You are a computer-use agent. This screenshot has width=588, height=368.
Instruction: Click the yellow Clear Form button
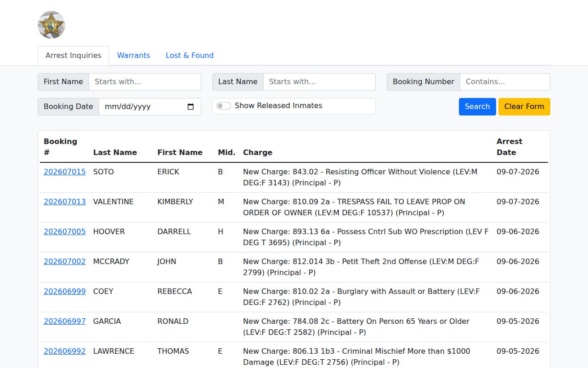click(x=524, y=107)
